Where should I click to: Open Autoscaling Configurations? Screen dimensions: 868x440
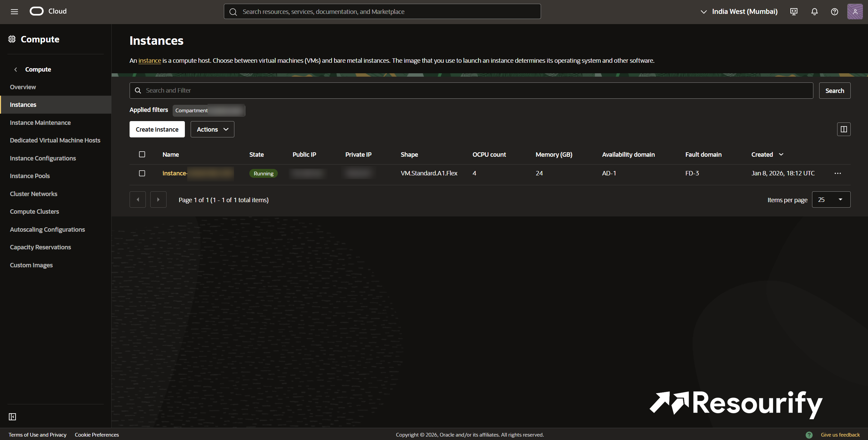(47, 229)
